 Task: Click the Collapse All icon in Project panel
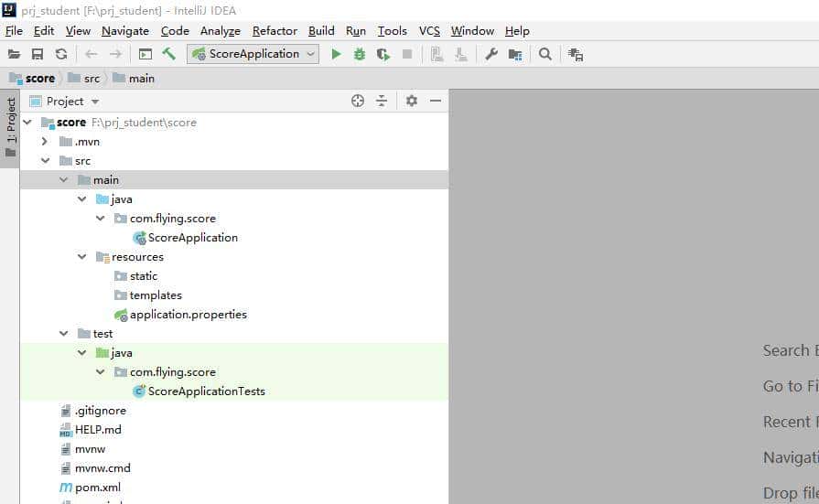click(x=382, y=101)
